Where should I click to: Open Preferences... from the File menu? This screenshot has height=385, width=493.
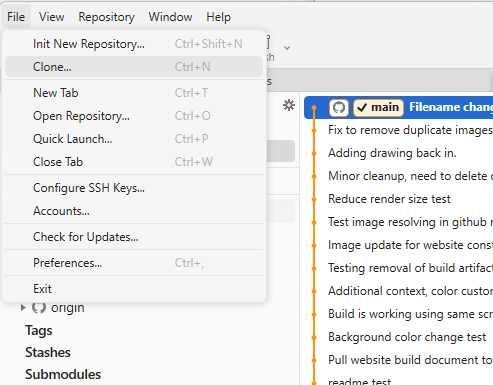134,263
